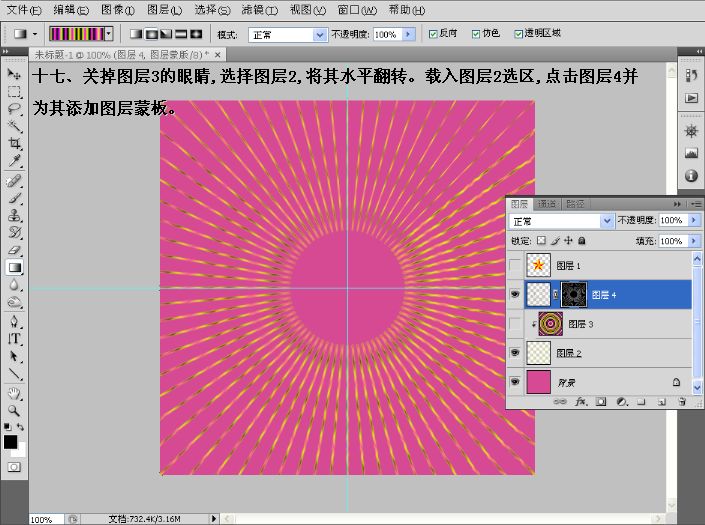Switch to the 路径 tab
The height and width of the screenshot is (525, 705).
[x=575, y=204]
